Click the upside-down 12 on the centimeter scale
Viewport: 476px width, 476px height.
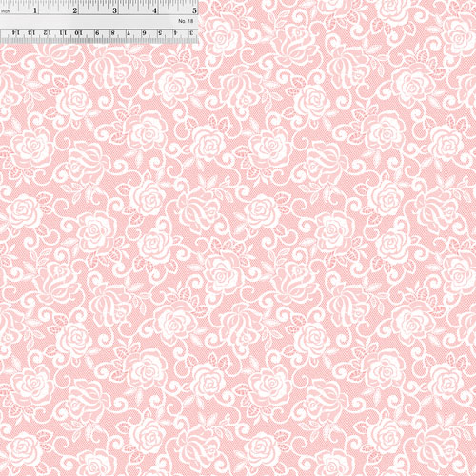[47, 32]
